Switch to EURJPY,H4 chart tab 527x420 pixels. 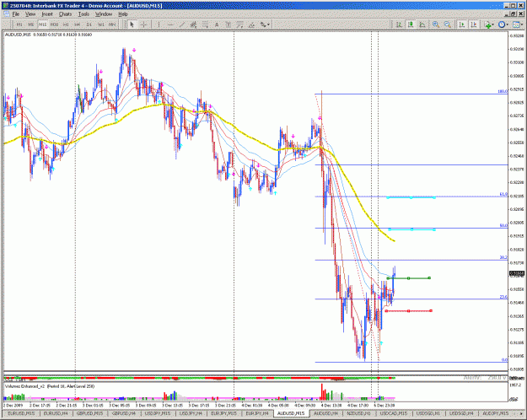click(257, 413)
